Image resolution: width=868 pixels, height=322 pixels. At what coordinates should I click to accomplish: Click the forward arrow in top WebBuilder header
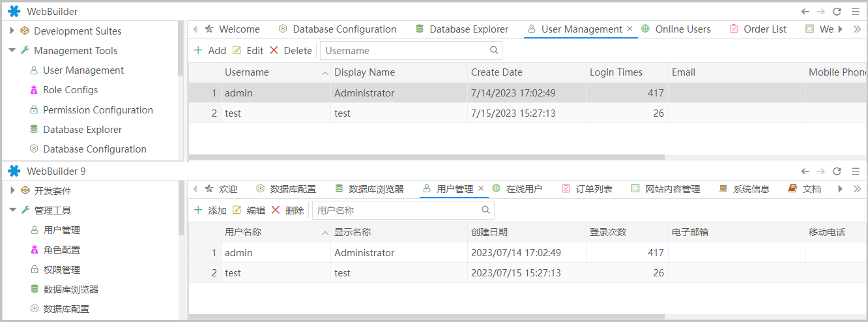(821, 12)
